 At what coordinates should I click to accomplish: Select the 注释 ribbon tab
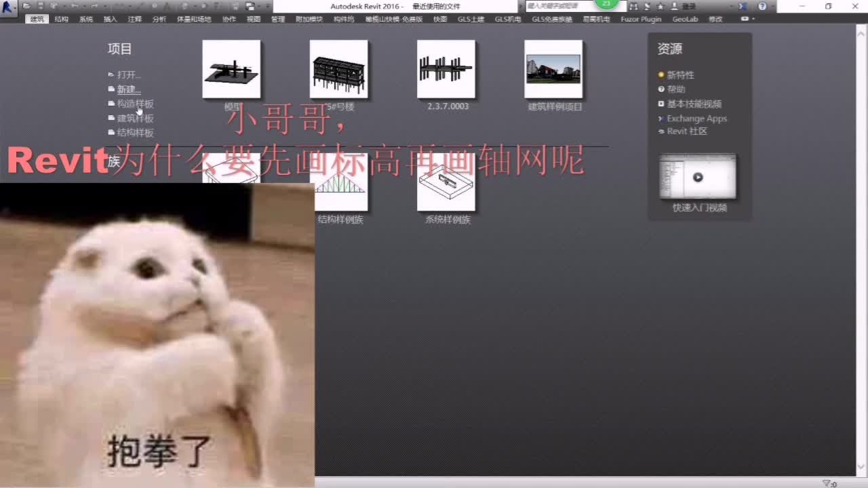click(135, 19)
